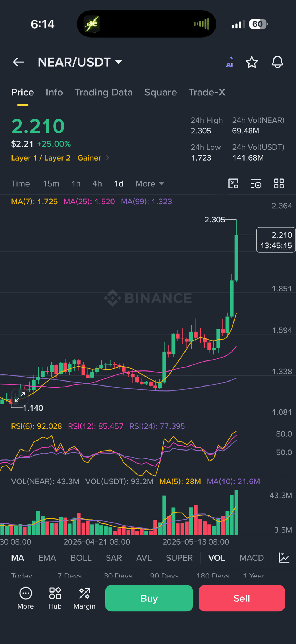The image size is (296, 644).
Task: Tap the RSI(24): 77.395 value
Action: click(x=157, y=426)
